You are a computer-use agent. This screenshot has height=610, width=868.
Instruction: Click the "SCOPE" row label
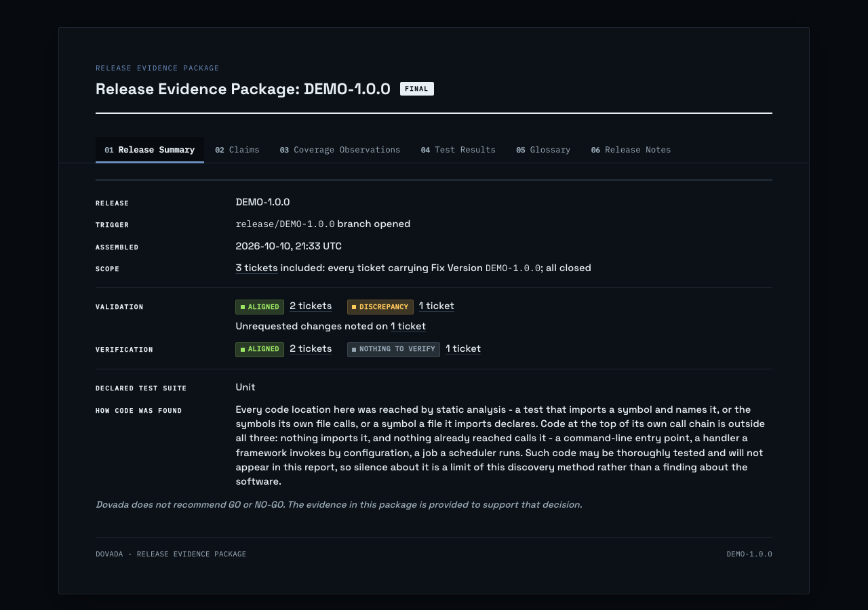tap(107, 269)
